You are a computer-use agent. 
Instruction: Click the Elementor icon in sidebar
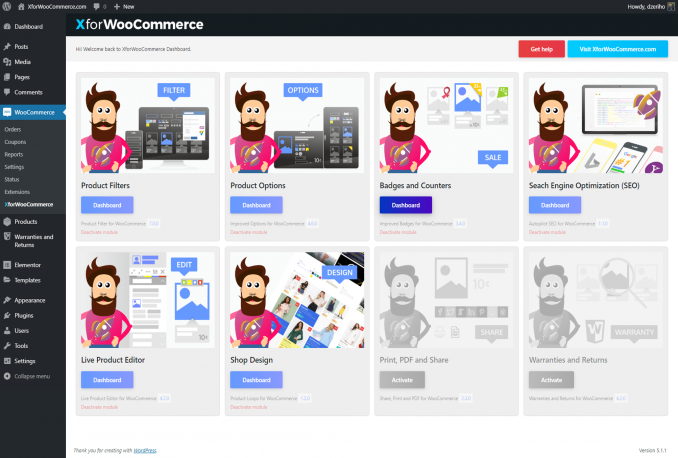[x=7, y=265]
